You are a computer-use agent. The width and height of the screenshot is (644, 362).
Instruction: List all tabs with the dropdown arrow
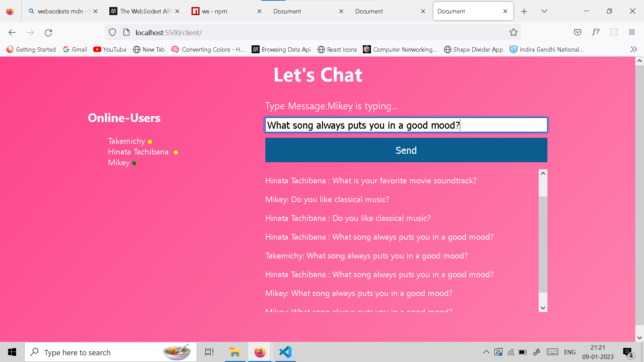(x=544, y=11)
